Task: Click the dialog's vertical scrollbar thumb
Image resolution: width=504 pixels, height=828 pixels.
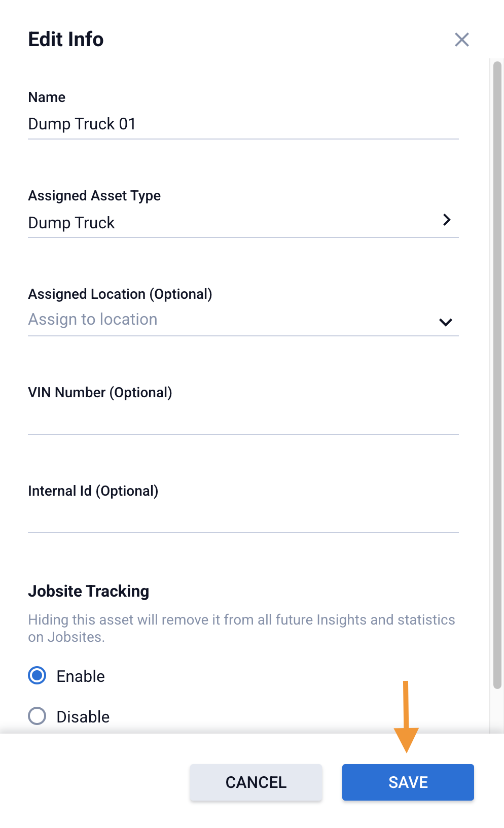Action: 497,375
